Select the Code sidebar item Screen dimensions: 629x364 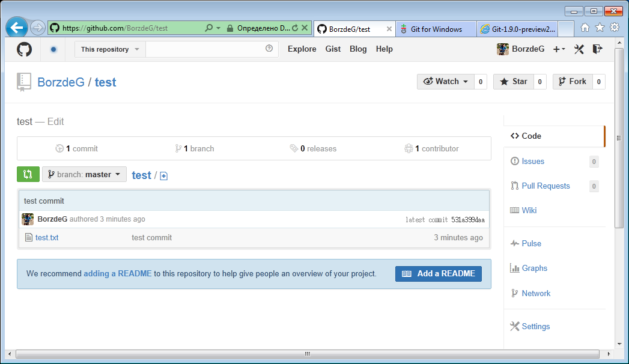click(553, 136)
